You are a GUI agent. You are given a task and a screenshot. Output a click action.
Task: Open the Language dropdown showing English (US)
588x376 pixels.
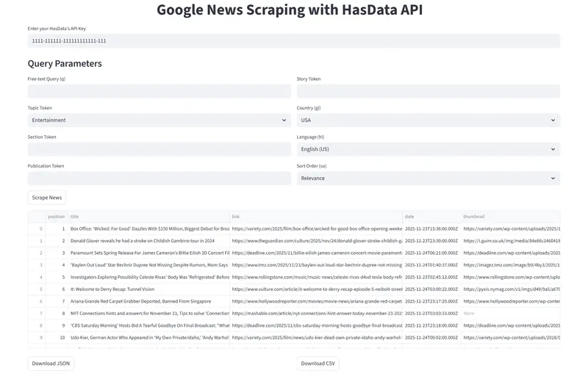(429, 149)
